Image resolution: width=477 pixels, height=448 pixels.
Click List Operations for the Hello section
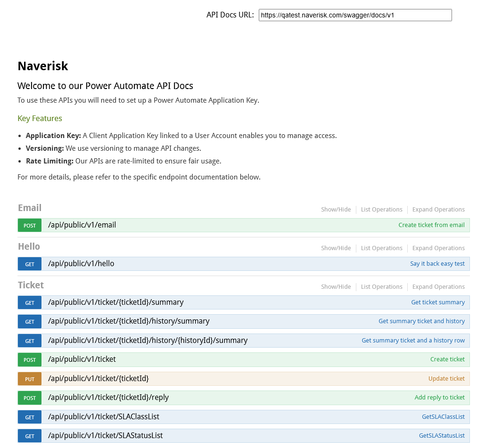coord(381,248)
